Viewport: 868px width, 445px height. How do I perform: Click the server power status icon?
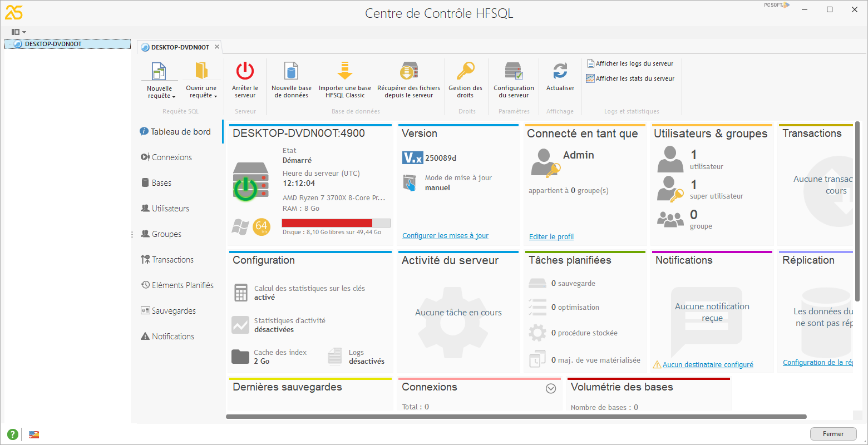(x=245, y=189)
